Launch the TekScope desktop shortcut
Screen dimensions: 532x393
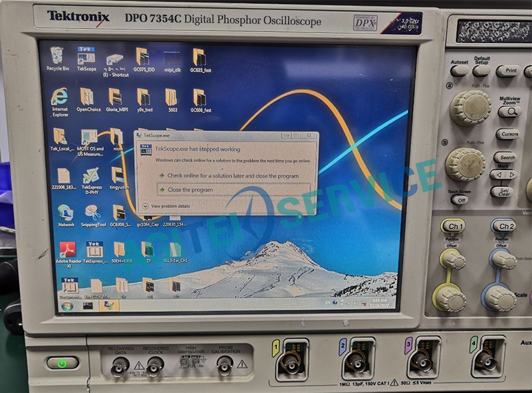click(86, 59)
